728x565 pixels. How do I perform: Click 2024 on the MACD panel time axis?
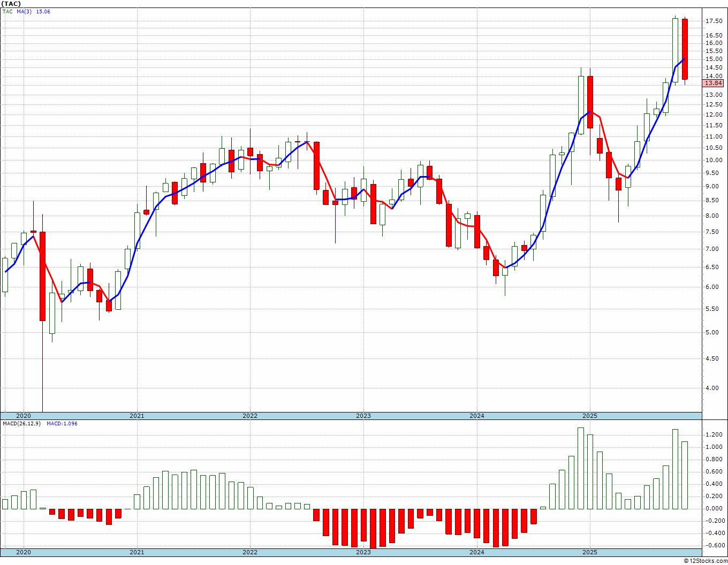tap(477, 552)
